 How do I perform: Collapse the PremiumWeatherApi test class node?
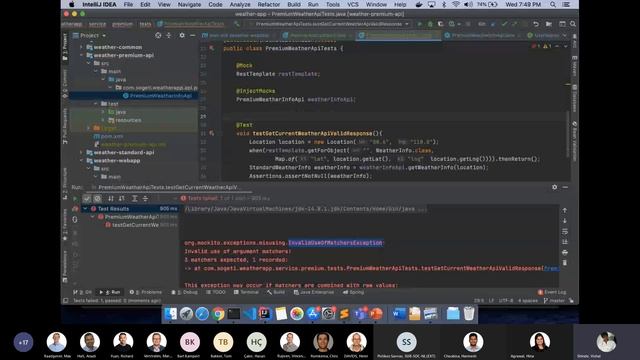click(93, 217)
